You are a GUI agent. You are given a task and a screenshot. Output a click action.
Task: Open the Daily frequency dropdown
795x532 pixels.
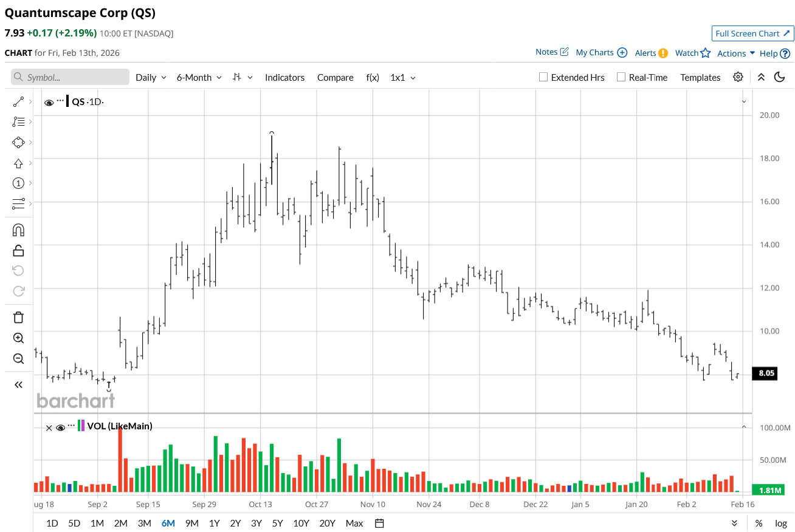pyautogui.click(x=151, y=77)
